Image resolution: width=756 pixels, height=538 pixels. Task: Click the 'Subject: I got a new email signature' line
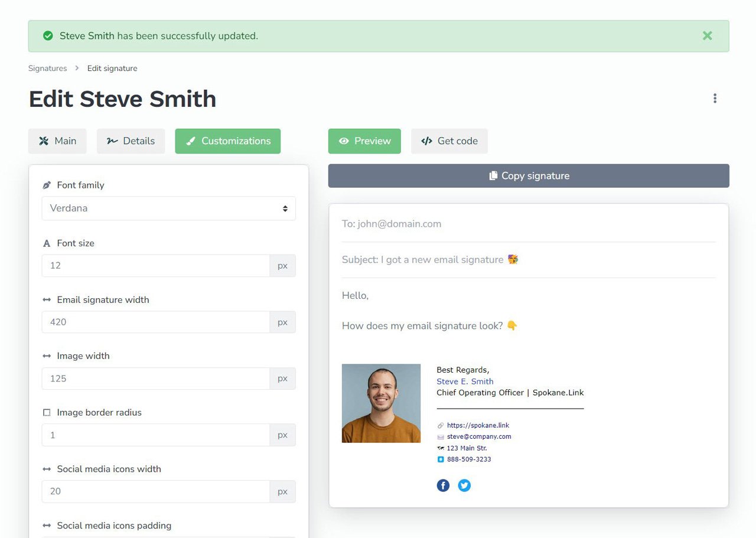coord(430,260)
